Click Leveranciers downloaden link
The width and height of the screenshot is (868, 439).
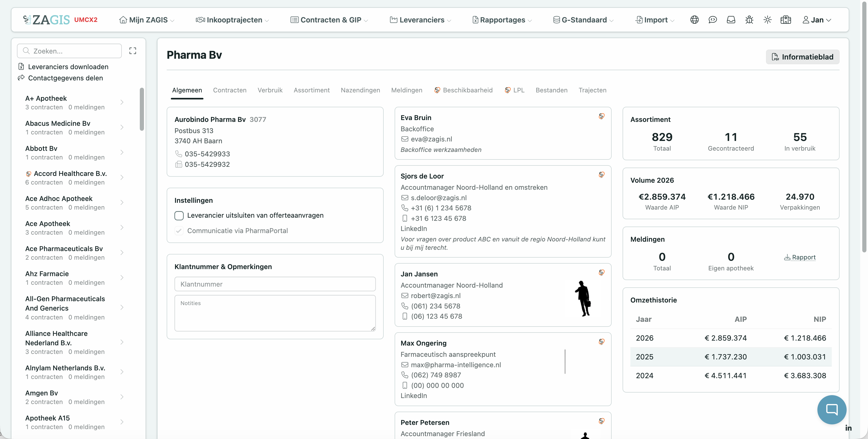68,67
